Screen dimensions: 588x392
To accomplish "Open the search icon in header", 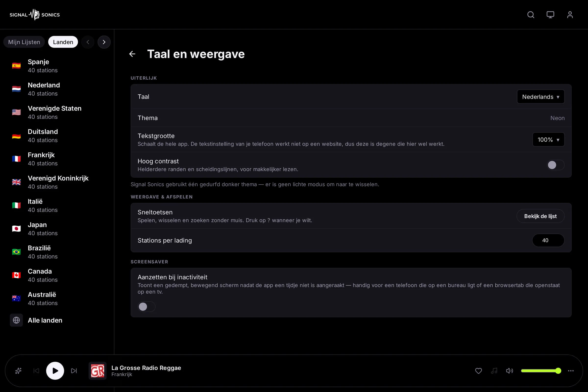I will point(531,15).
